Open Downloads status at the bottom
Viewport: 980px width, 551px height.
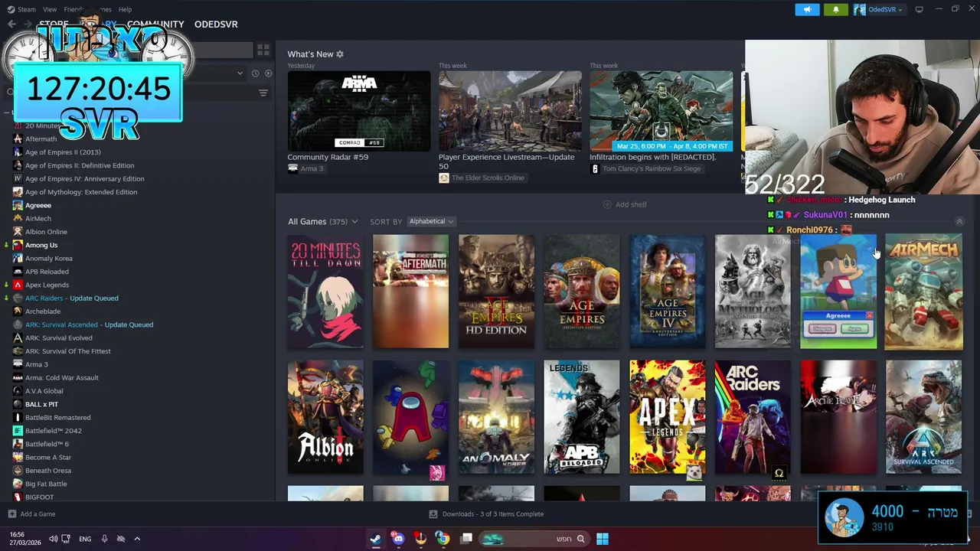(486, 514)
